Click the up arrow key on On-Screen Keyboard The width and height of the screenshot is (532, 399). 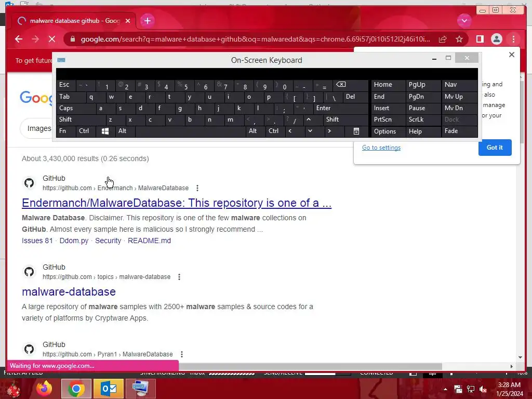click(309, 119)
